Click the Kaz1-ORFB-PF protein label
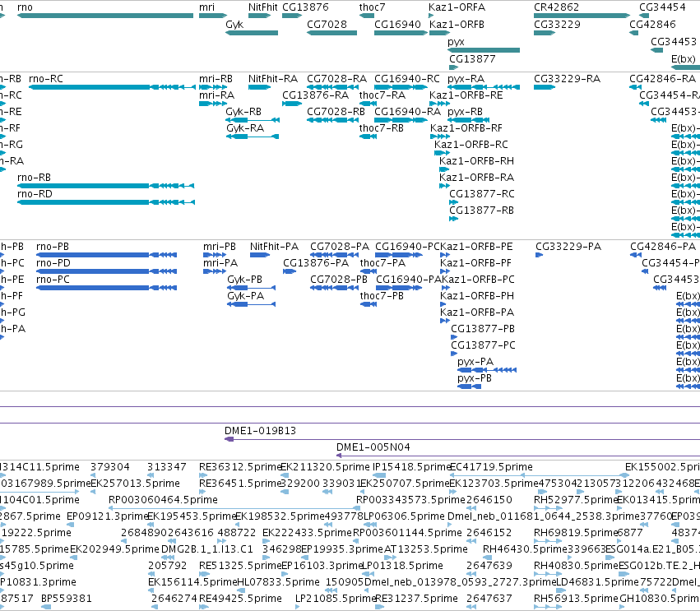Image resolution: width=700 pixels, height=611 pixels. click(475, 263)
